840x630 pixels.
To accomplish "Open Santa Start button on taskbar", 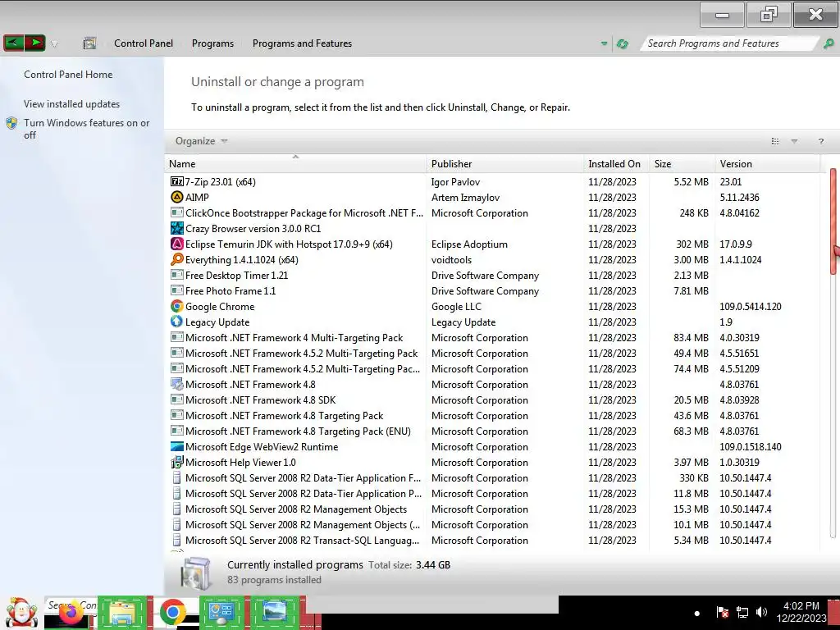I will point(21,612).
